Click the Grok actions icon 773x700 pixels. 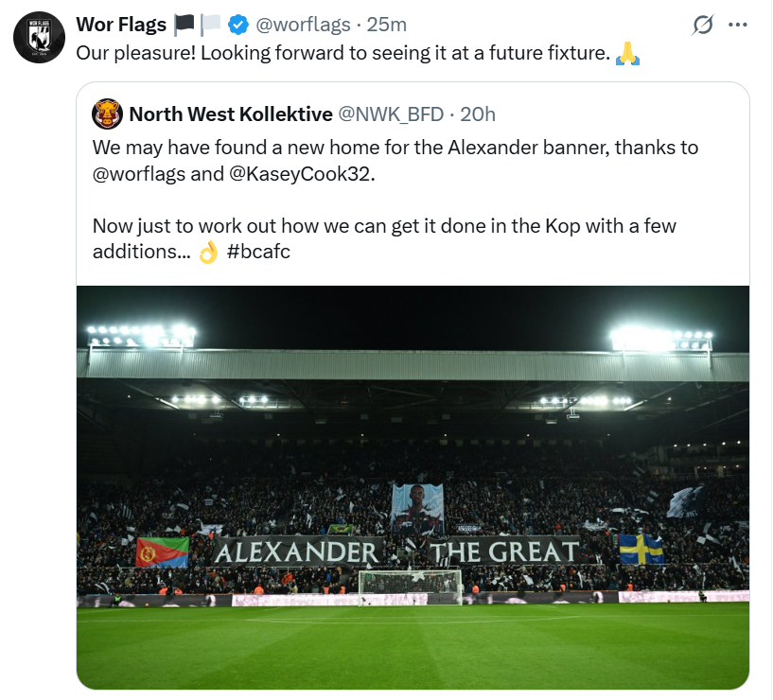tap(702, 26)
